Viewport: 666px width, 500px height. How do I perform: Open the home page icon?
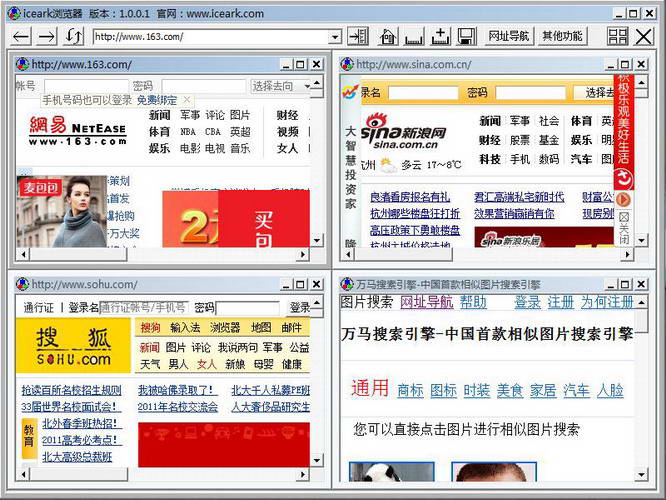[x=388, y=37]
